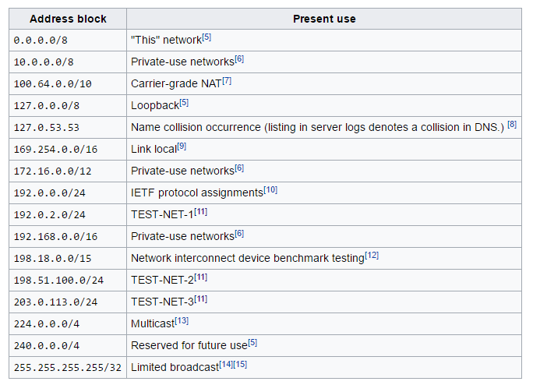Open citation [8] for name collision occurrence
The image size is (533, 392).
(512, 125)
